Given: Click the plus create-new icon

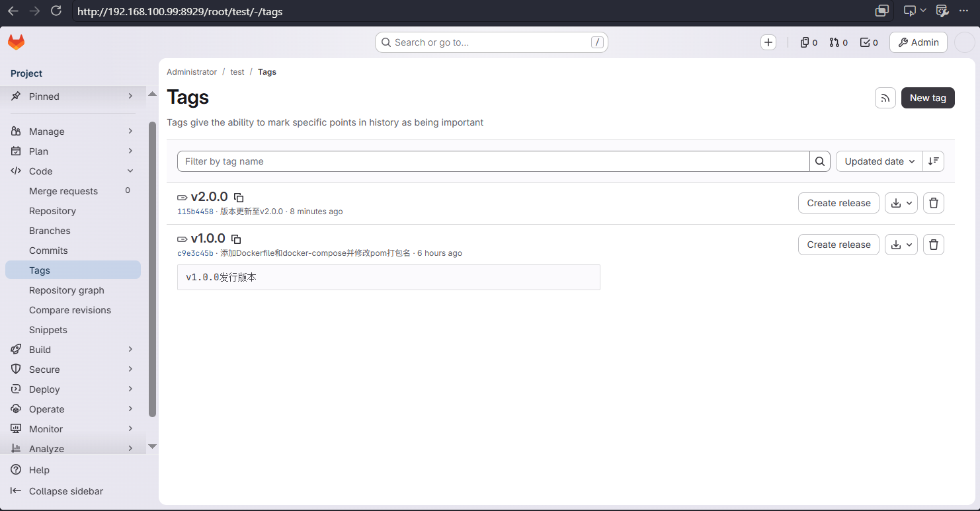Looking at the screenshot, I should pyautogui.click(x=768, y=42).
